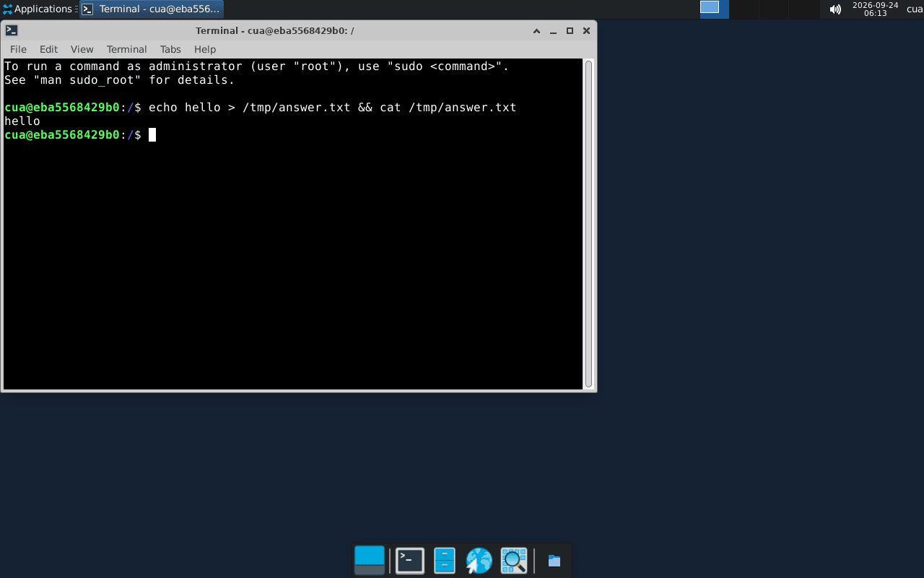The height and width of the screenshot is (578, 924).
Task: Click the 'hello' output line in terminal
Action: click(x=22, y=121)
